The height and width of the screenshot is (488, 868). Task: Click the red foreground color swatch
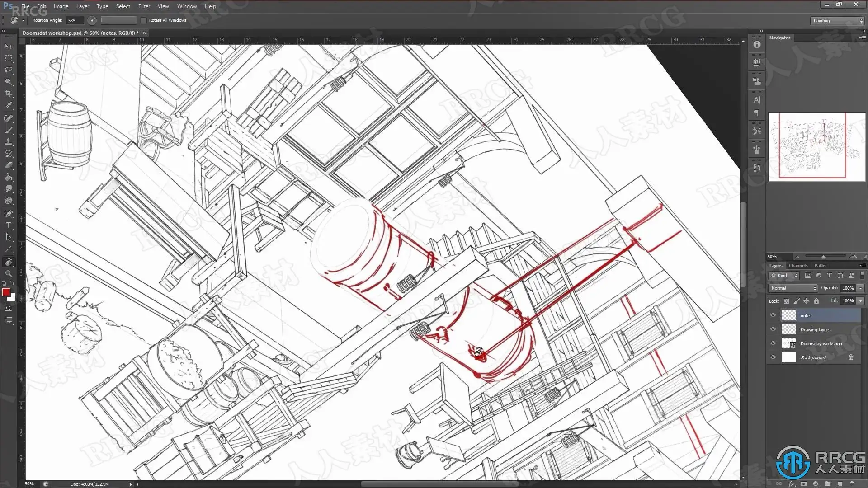(x=6, y=293)
